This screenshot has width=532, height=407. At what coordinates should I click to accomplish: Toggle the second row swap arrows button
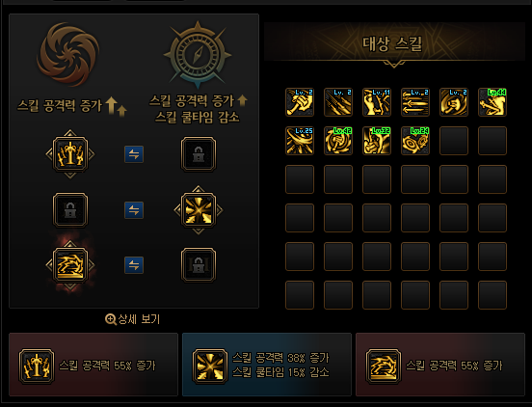pyautogui.click(x=134, y=210)
